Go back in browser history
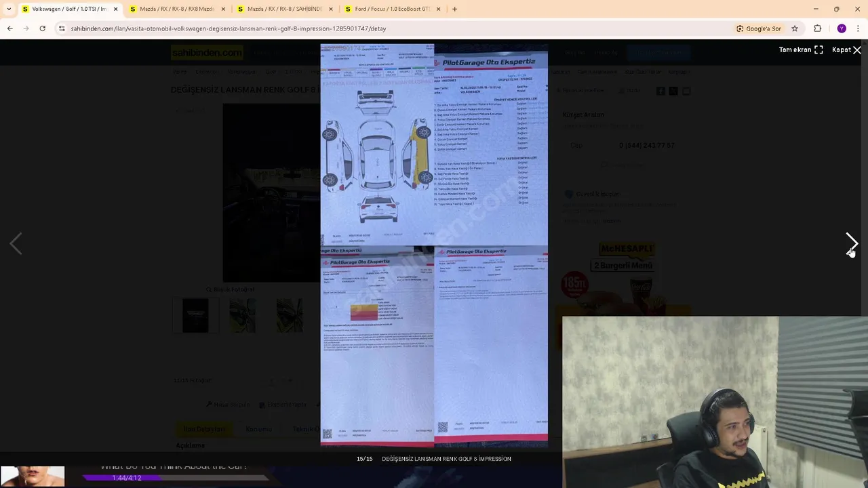This screenshot has width=868, height=488. (9, 28)
